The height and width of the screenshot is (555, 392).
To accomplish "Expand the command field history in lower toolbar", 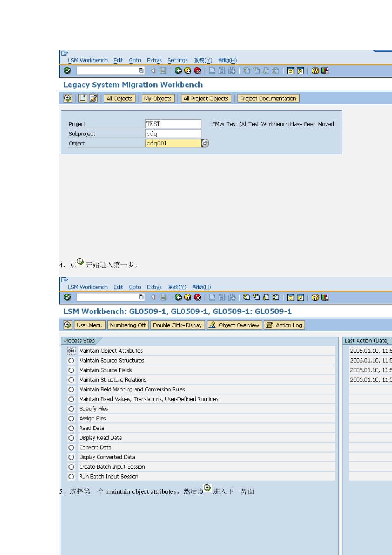I will click(142, 297).
